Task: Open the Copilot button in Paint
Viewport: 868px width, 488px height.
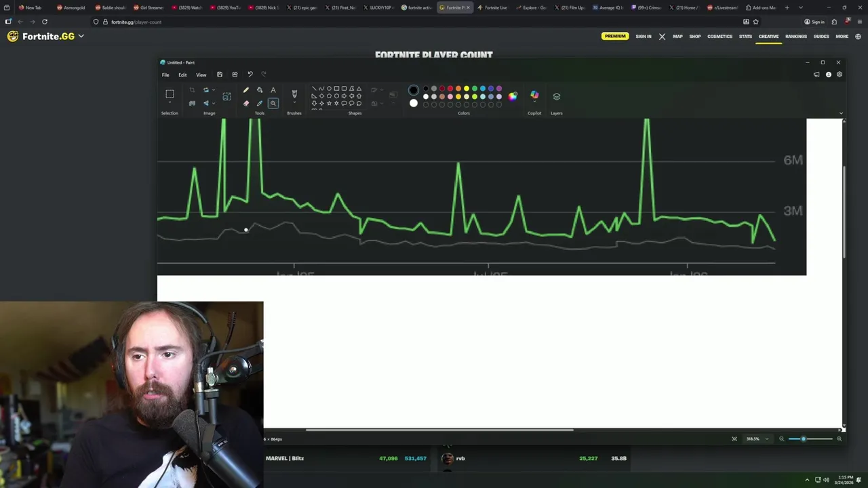Action: (534, 96)
